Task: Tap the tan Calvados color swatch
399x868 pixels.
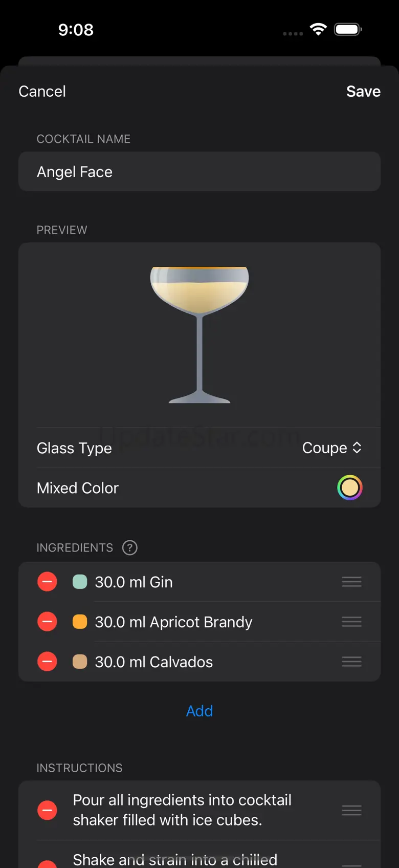Action: click(x=80, y=662)
